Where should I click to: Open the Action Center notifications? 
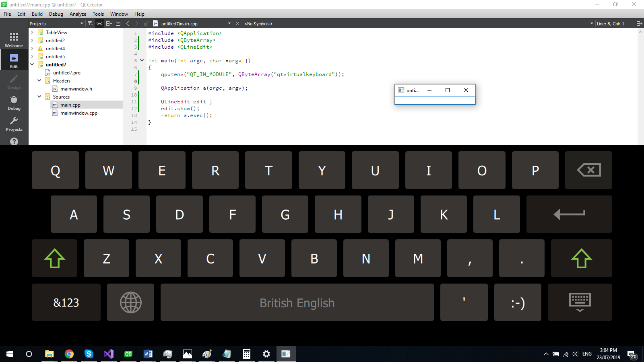(x=632, y=354)
